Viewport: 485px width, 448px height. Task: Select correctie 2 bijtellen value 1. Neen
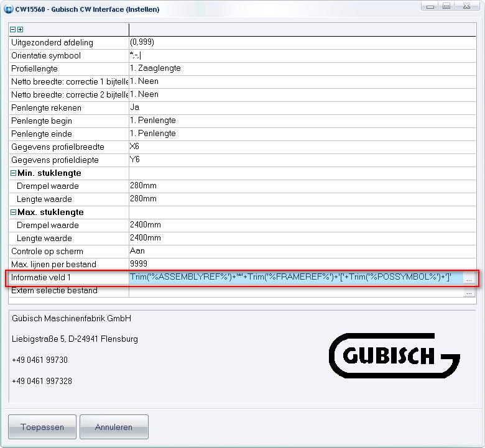tap(302, 94)
